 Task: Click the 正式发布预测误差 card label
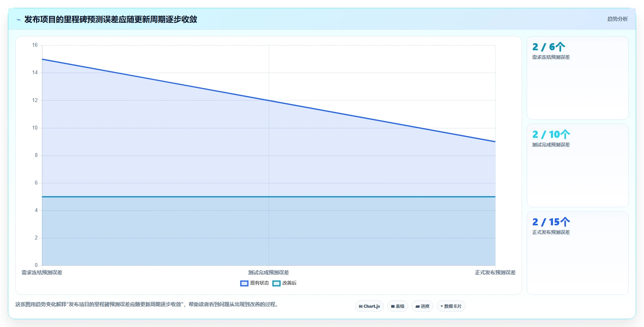tap(551, 232)
